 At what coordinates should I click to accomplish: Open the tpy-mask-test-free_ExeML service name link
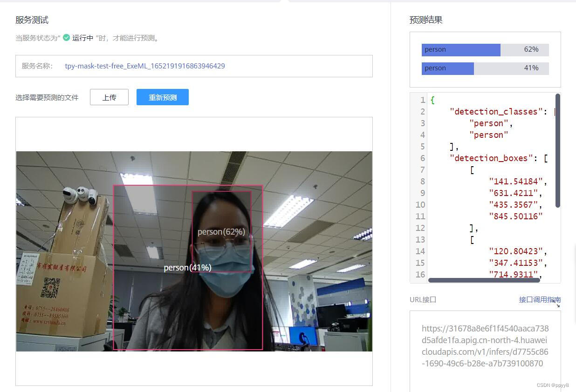click(x=145, y=66)
